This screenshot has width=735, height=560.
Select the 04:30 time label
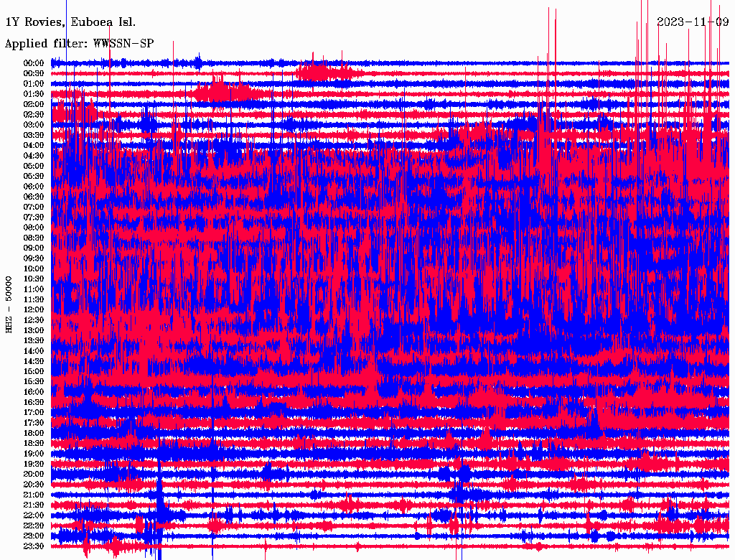tap(34, 155)
